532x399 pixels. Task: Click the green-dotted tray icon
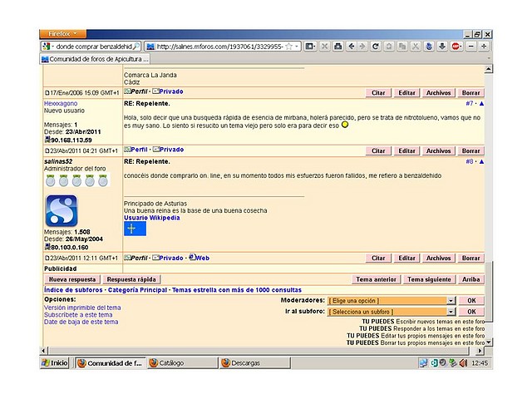coord(453,362)
